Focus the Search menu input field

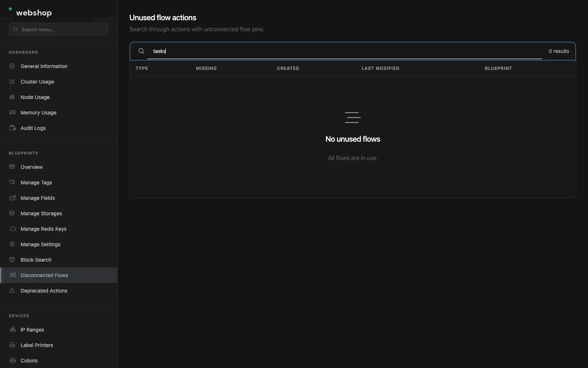pos(58,29)
